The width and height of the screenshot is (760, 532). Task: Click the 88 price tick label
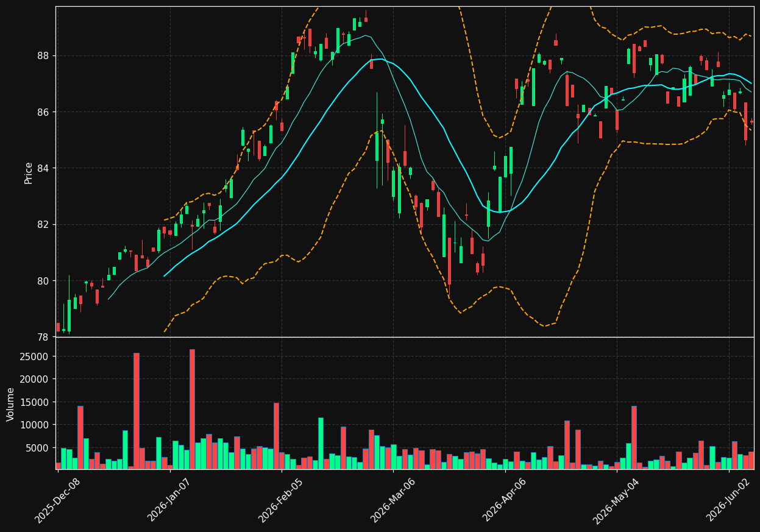coord(44,56)
